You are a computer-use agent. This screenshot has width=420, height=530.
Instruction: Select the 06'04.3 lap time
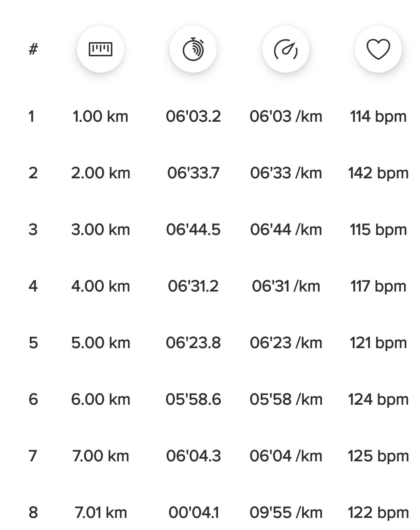tap(193, 456)
